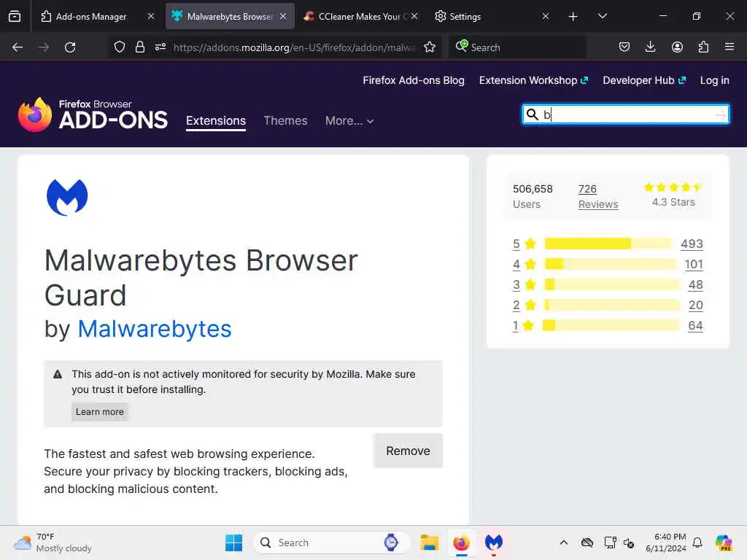Open File Explorer from taskbar

429,542
